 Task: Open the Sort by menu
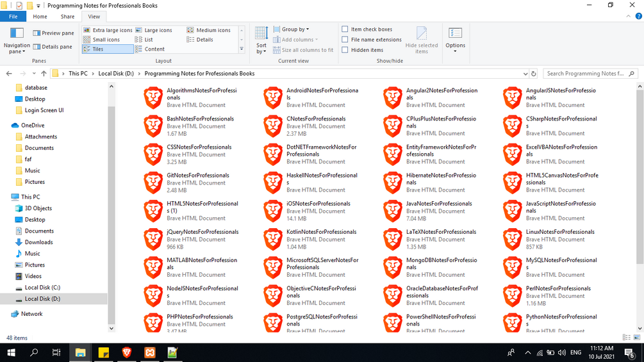(x=261, y=40)
